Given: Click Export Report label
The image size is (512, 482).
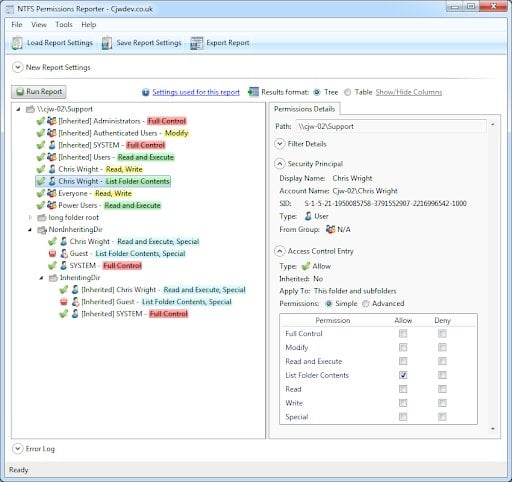Looking at the screenshot, I should click(x=228, y=43).
